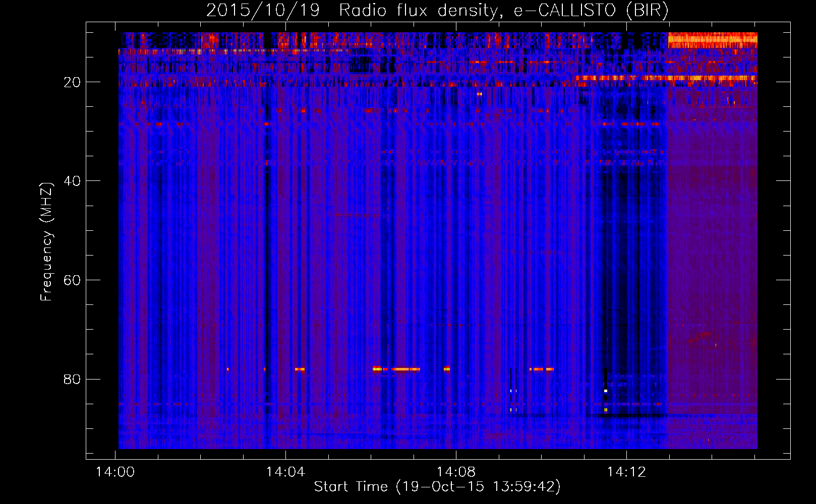Image resolution: width=816 pixels, height=504 pixels.
Task: Click the 14:00 time tick label
Action: point(115,472)
